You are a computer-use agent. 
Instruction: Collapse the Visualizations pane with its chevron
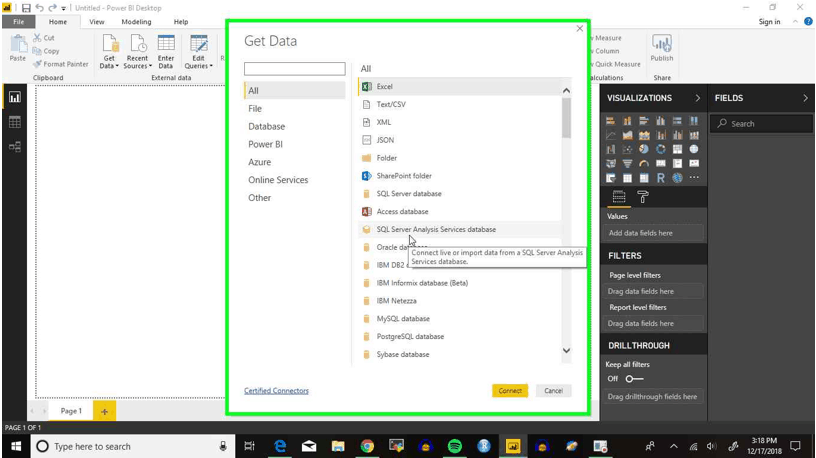[x=697, y=98]
